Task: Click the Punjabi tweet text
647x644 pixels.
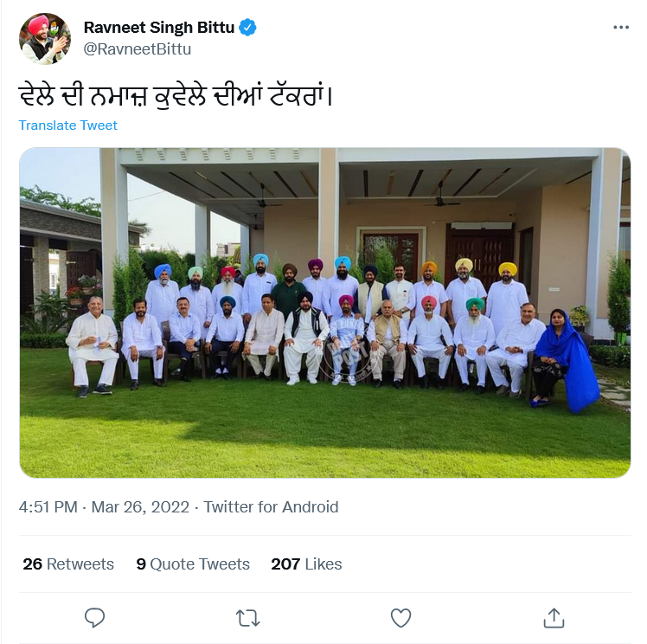Action: coord(176,96)
